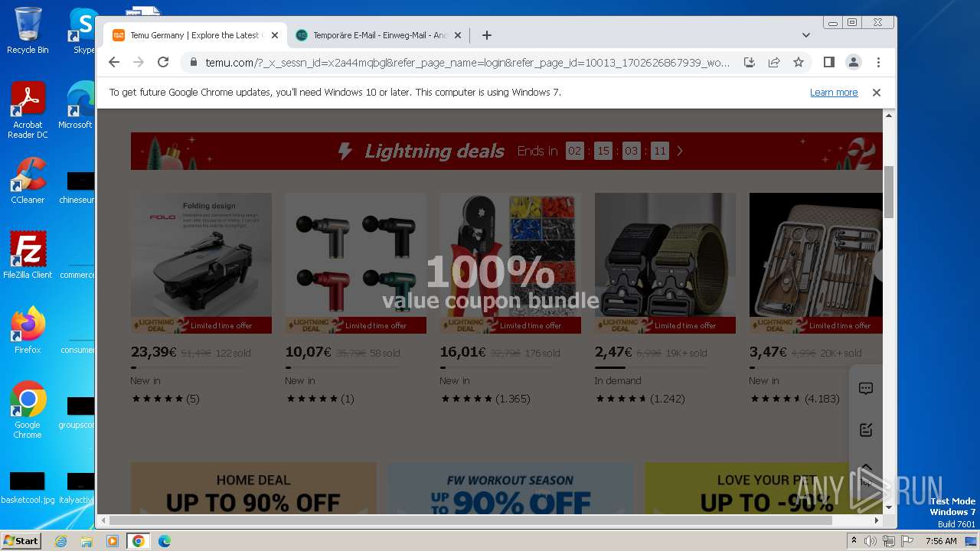Click the volume icon in system tray
The width and height of the screenshot is (980, 551).
871,541
